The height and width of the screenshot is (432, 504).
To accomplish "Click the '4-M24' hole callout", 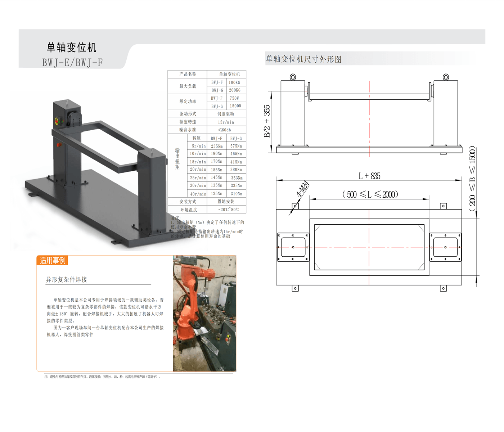I will pyautogui.click(x=303, y=189).
